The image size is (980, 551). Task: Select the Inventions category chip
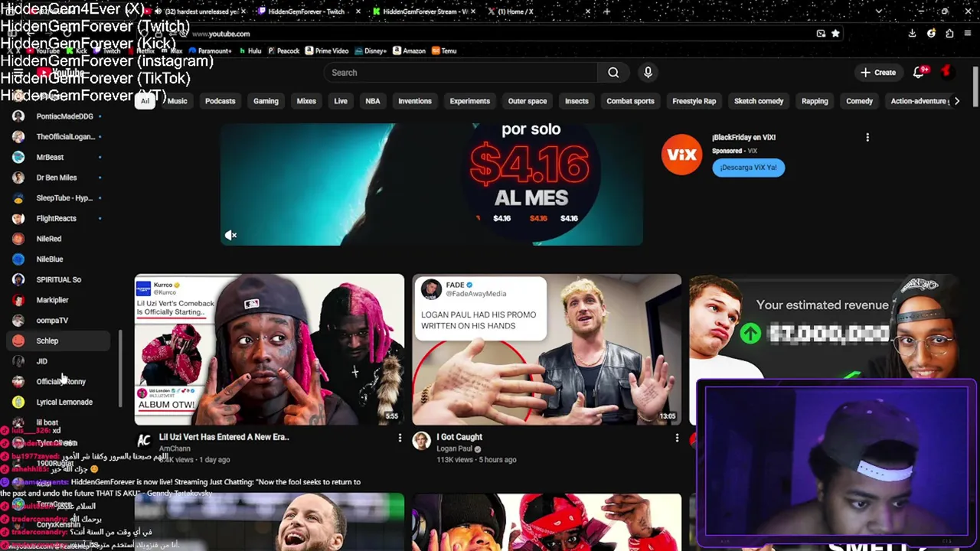click(415, 101)
